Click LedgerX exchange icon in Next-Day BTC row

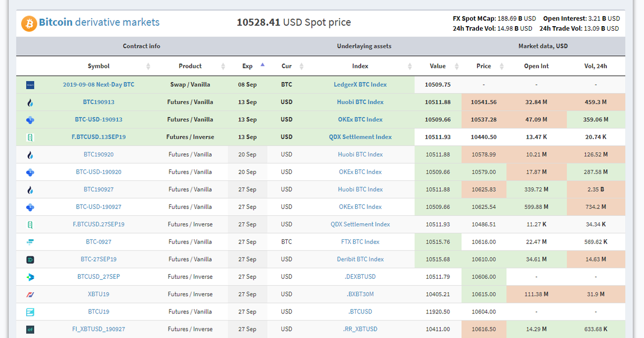tap(30, 85)
